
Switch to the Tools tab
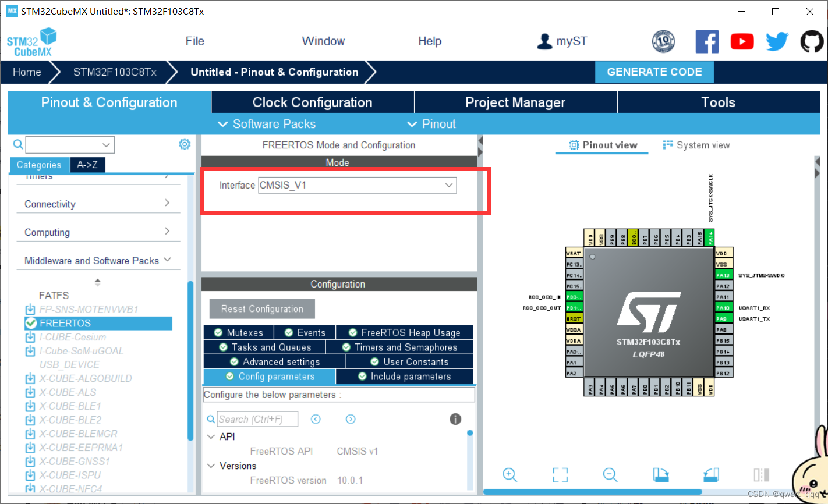[x=719, y=102]
